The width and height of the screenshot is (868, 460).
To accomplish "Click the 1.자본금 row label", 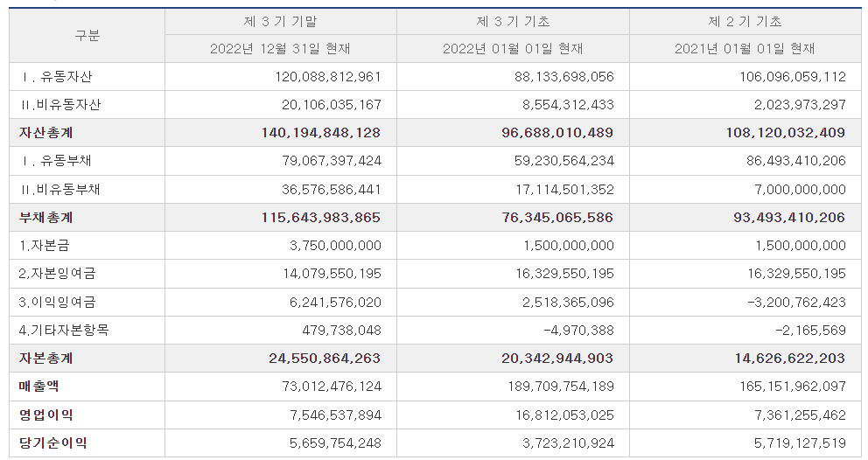I will pos(45,246).
